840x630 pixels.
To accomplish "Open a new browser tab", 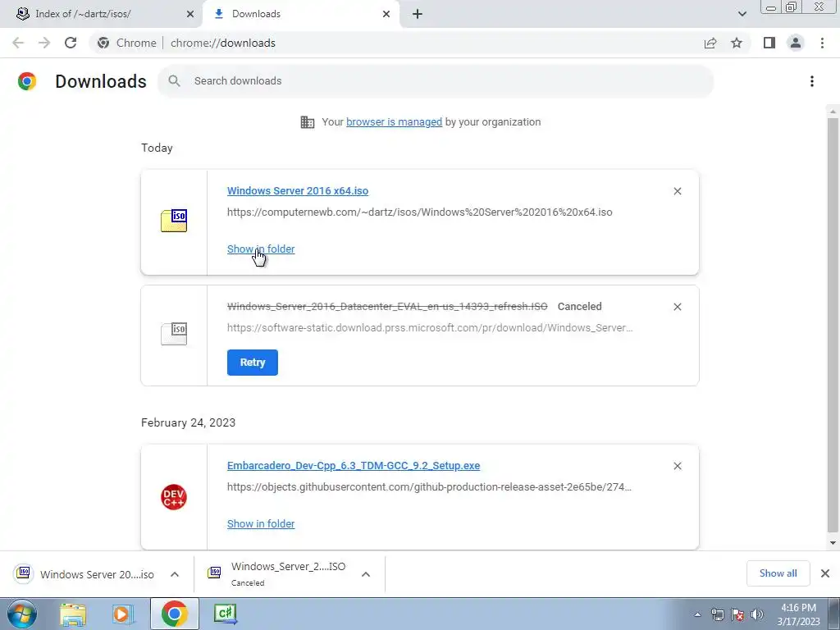I will (418, 14).
